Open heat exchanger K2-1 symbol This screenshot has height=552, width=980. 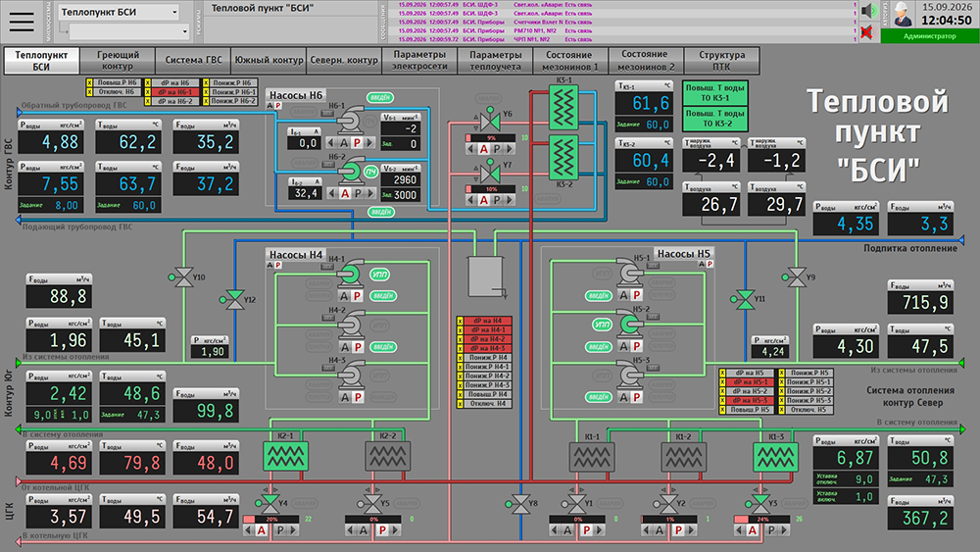[285, 456]
